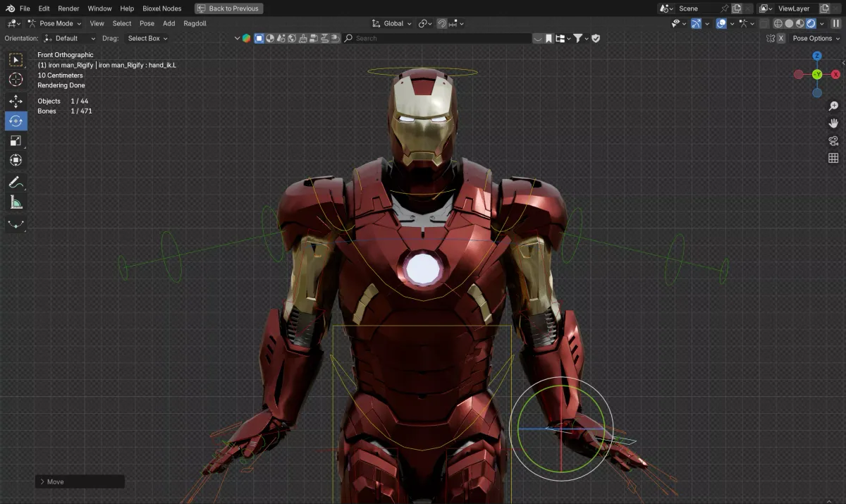Click the Back to Previous button
The image size is (846, 504).
[x=228, y=8]
